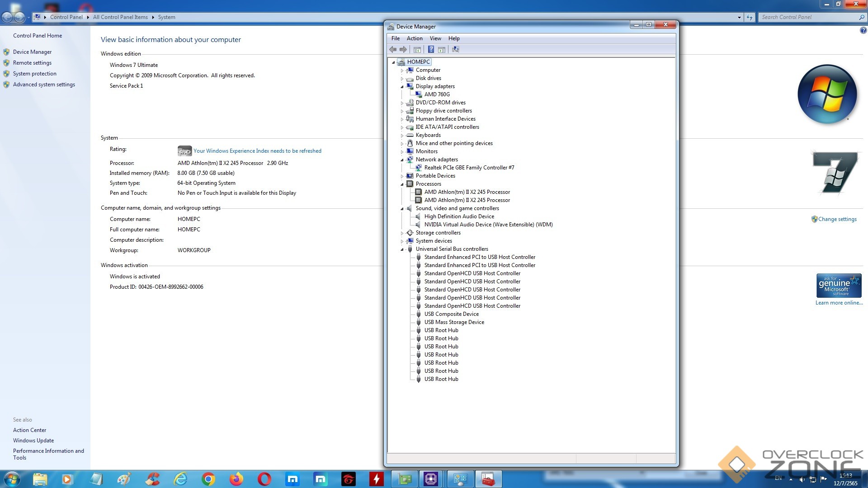Open Advanced system settings link
Image resolution: width=868 pixels, height=488 pixels.
pos(44,84)
